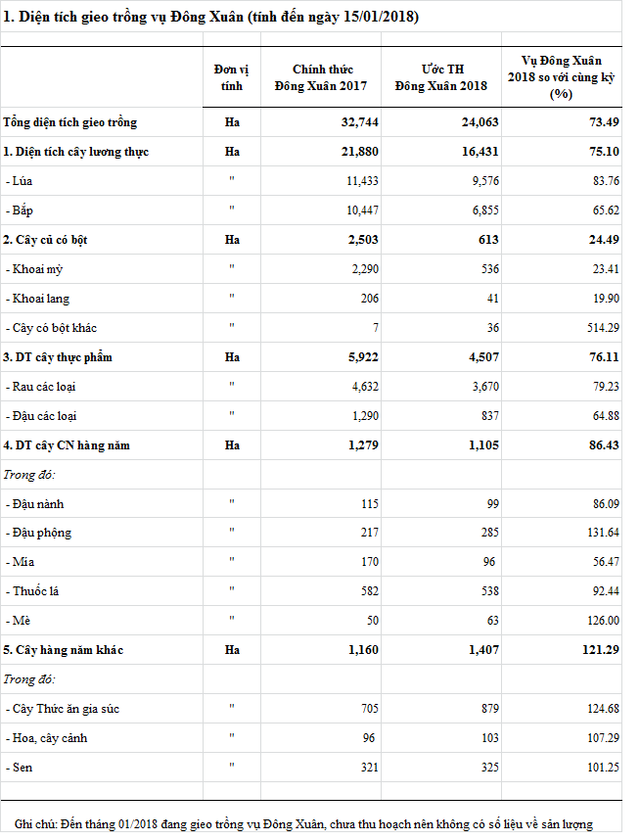640x840 pixels.
Task: Select the "Khoai lang" row label
Action: coord(37,299)
